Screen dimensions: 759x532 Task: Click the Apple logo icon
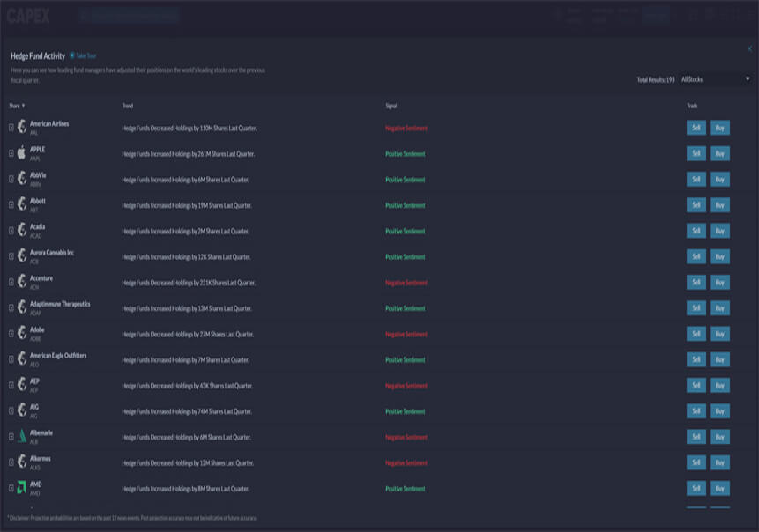click(x=22, y=153)
